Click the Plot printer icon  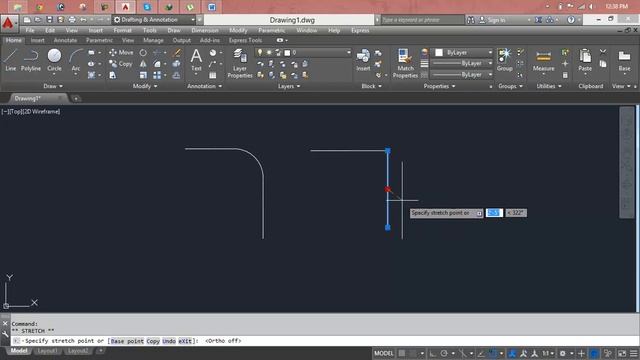pyautogui.click(x=72, y=20)
